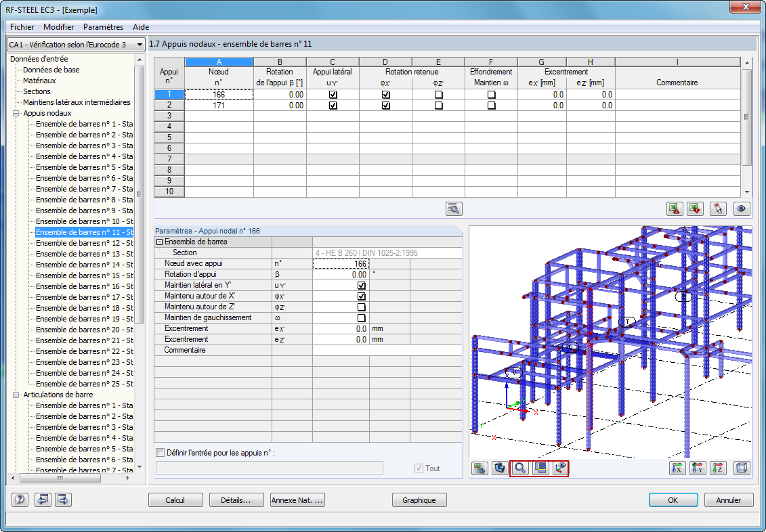
Task: Toggle the Maintenu autour de X' checkbox
Action: pos(362,296)
